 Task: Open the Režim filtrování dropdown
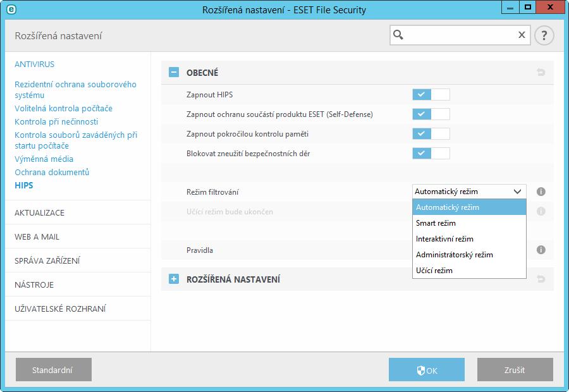(x=469, y=192)
